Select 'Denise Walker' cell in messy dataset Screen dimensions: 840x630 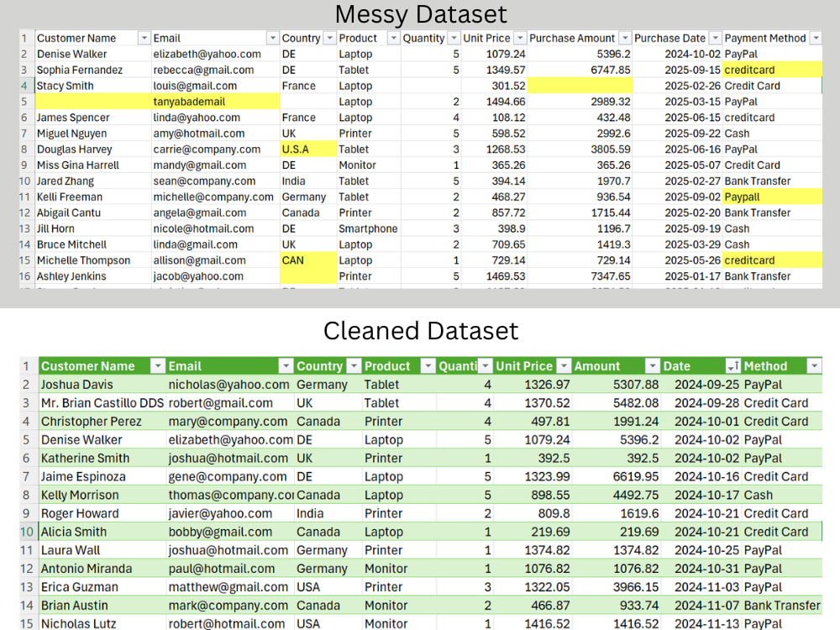93,54
